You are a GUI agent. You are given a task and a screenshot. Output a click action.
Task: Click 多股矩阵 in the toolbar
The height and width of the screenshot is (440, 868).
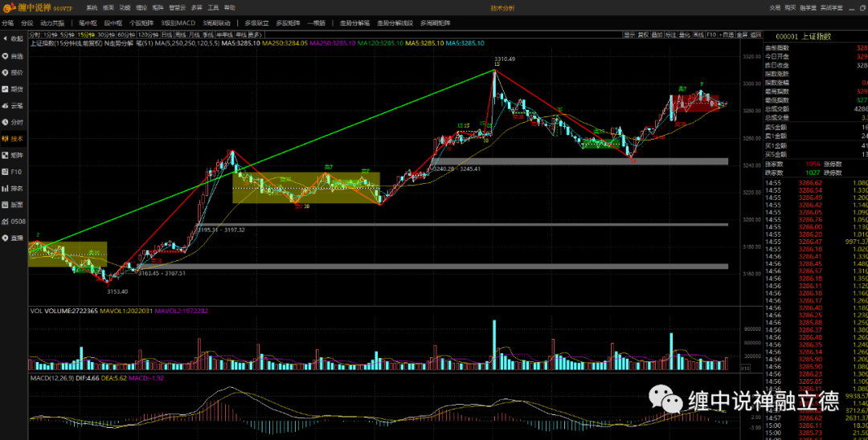[288, 23]
